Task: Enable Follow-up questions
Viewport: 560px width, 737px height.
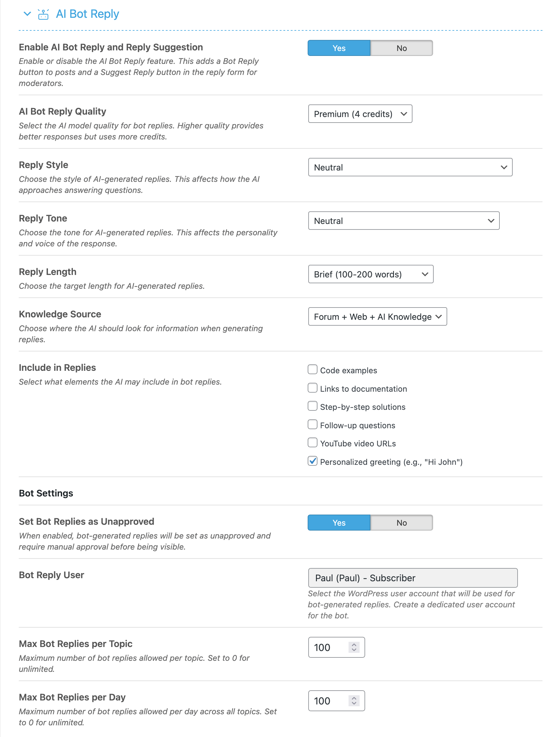Action: [x=312, y=425]
